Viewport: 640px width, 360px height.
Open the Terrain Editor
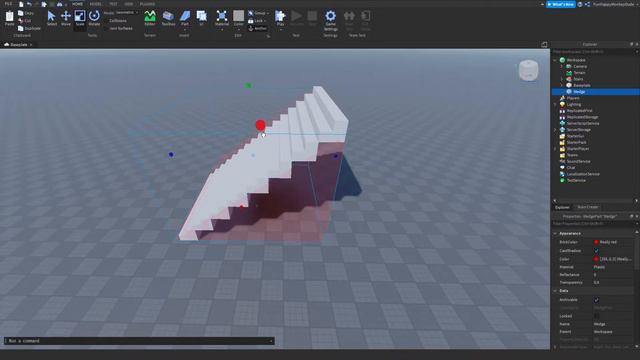pos(150,18)
